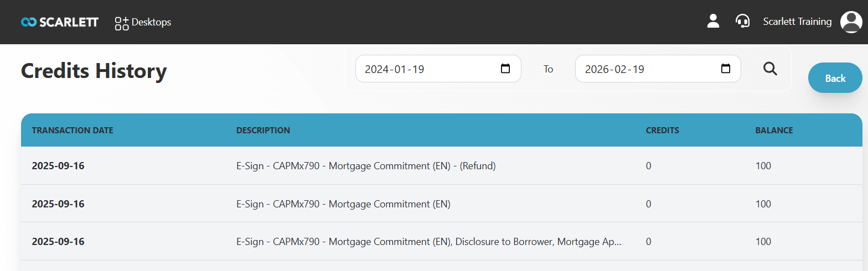Open the end date calendar picker

[x=725, y=69]
